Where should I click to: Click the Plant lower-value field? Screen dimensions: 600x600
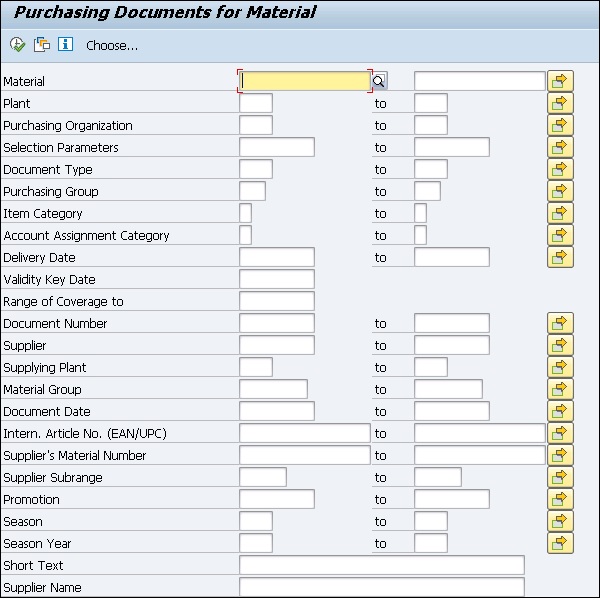click(256, 103)
